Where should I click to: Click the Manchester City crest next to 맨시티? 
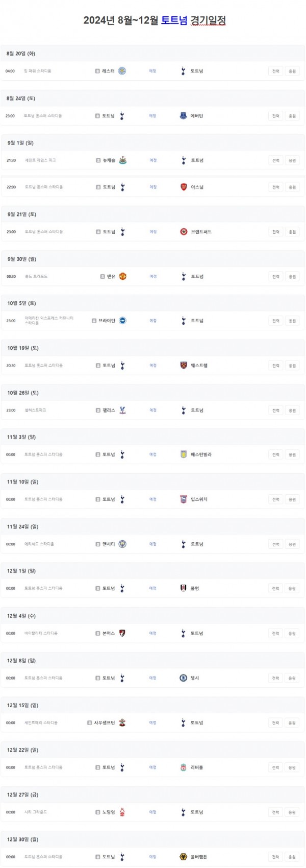coord(122,544)
